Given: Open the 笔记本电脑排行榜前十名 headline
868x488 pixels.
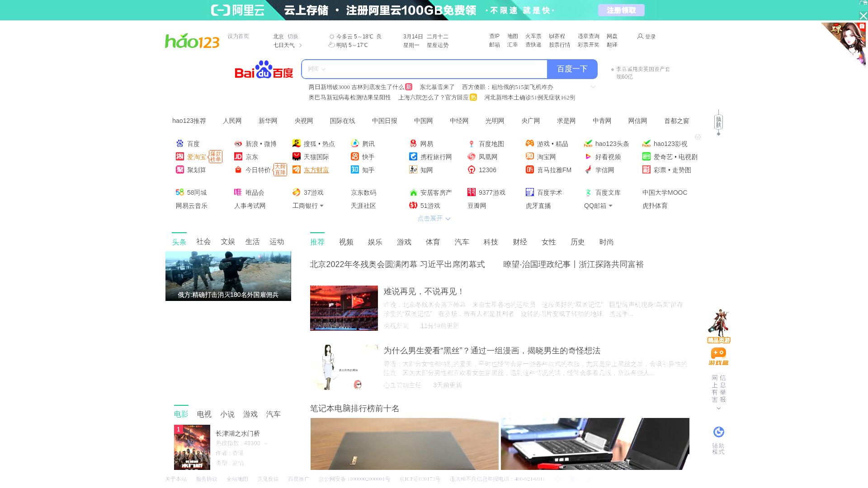Looking at the screenshot, I should click(x=355, y=409).
